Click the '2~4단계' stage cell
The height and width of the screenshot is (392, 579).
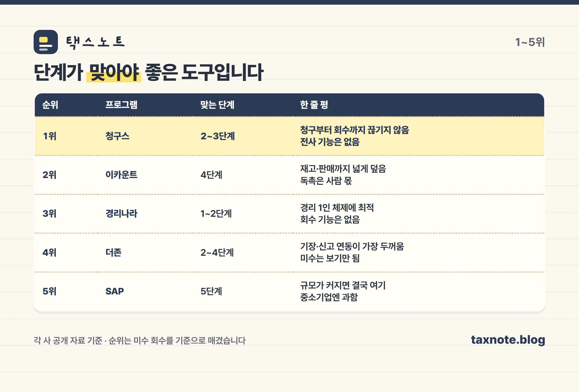217,252
